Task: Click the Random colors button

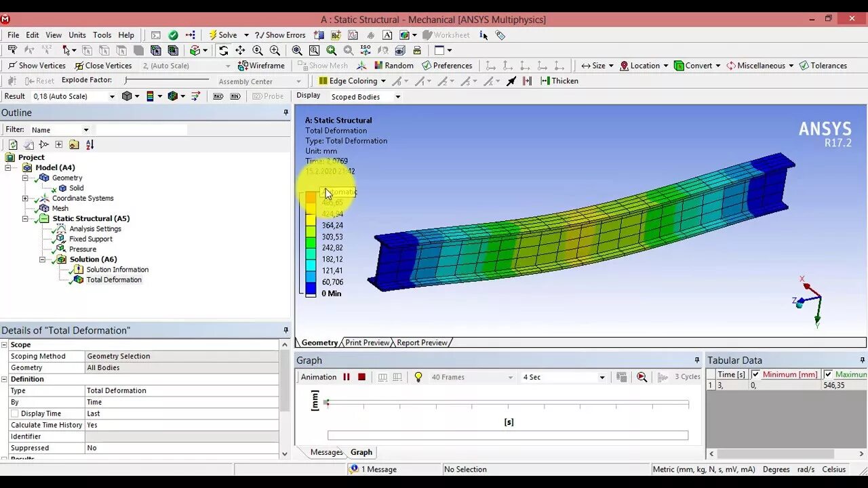Action: 393,66
